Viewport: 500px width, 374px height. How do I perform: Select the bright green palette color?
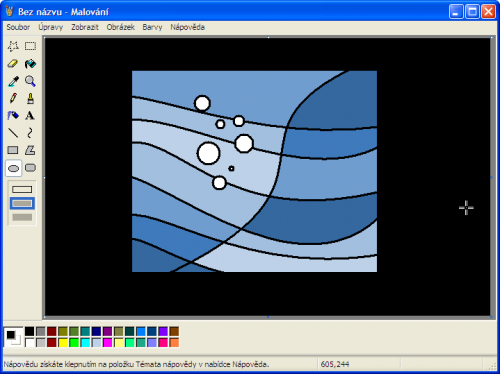(74, 342)
